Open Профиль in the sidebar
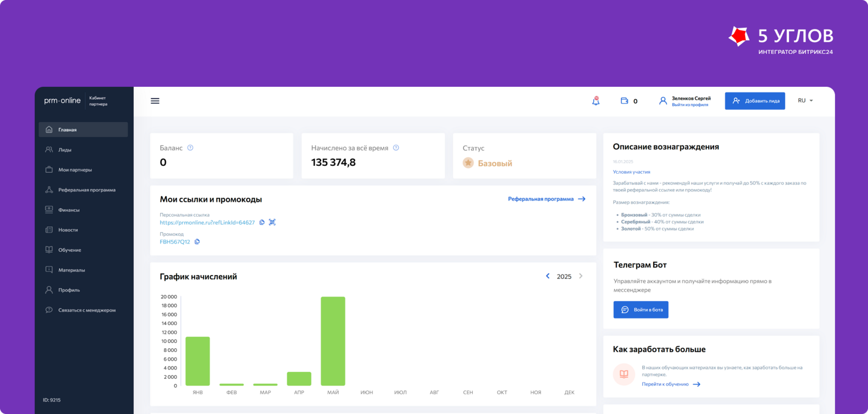The image size is (868, 414). pos(83,290)
